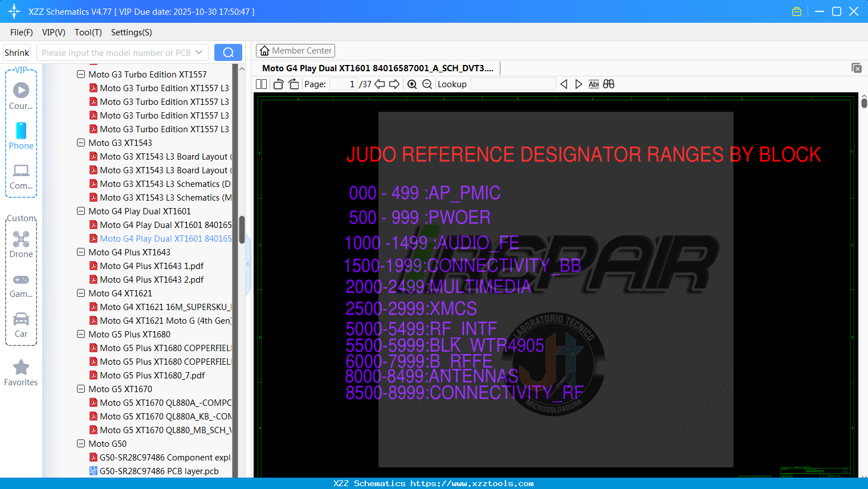Click the XZZ Schematics app logo
This screenshot has height=489, width=868.
click(x=14, y=11)
